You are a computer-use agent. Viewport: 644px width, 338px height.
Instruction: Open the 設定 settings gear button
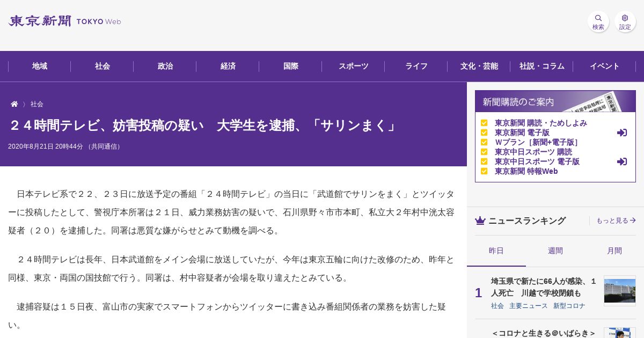pyautogui.click(x=625, y=21)
